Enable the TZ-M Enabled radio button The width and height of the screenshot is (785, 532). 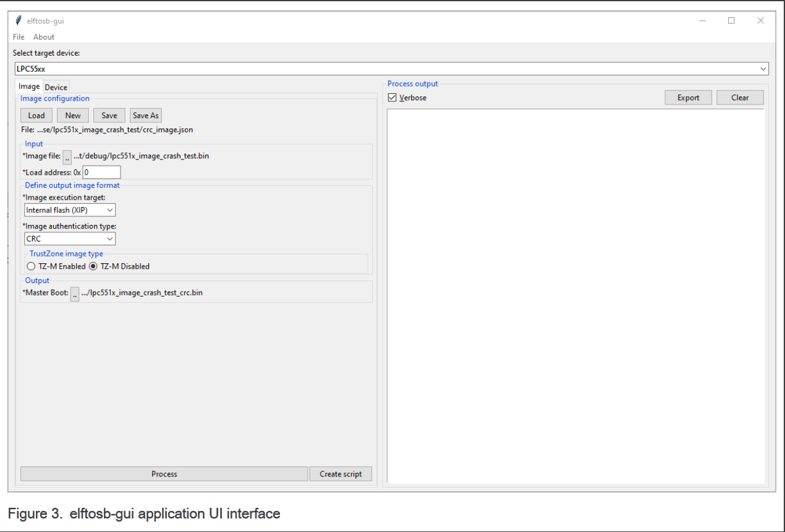point(31,266)
